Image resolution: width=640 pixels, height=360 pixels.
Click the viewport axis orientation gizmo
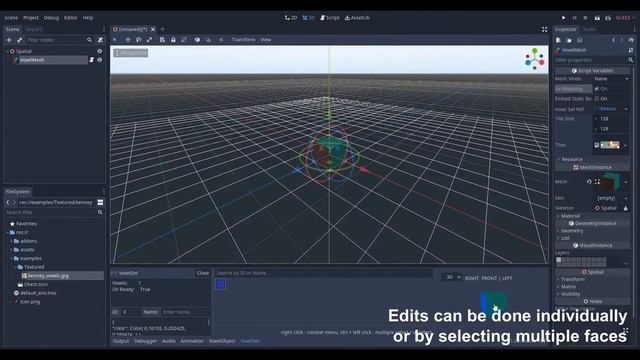point(535,59)
